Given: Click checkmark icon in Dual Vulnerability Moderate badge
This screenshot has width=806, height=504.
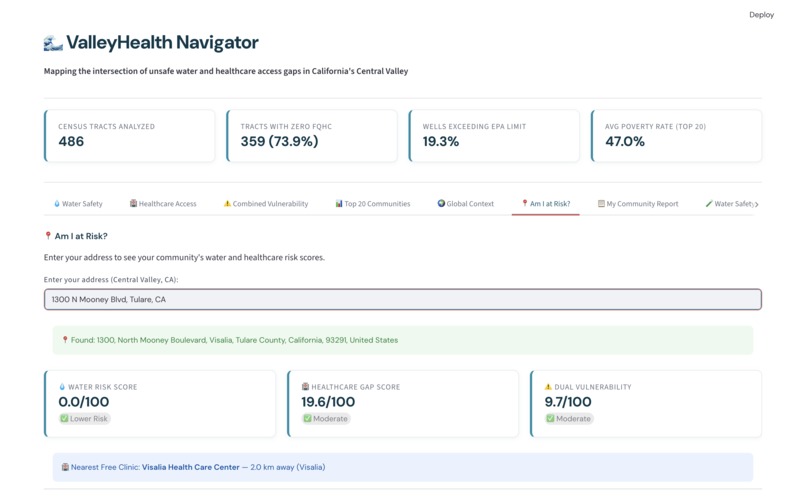Looking at the screenshot, I should [551, 419].
